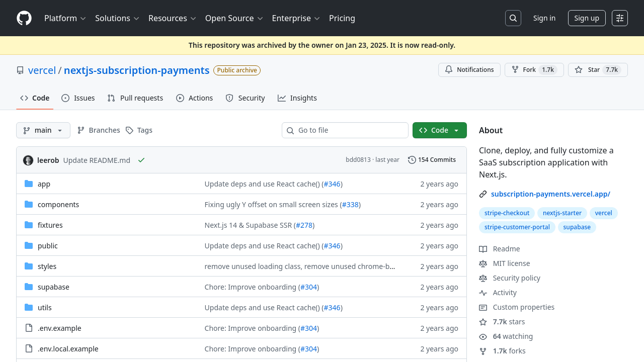Image resolution: width=644 pixels, height=362 pixels.
Task: Open the command palette icon button
Action: 620,18
